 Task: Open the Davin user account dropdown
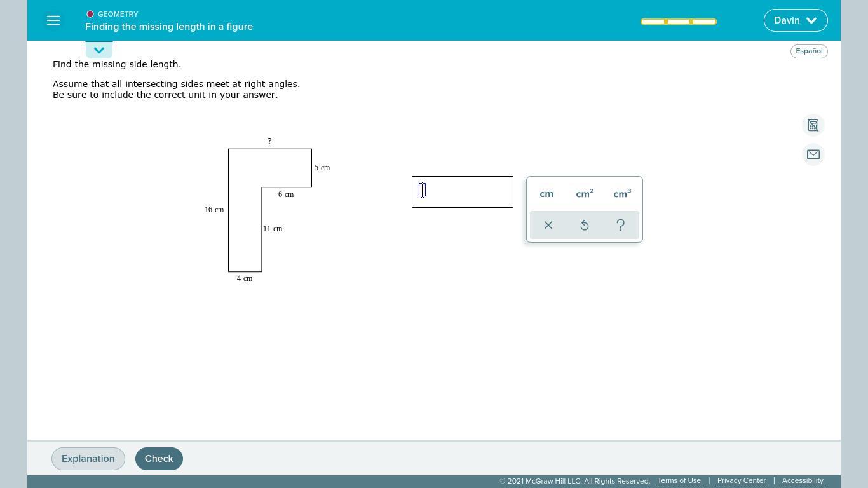(x=796, y=20)
